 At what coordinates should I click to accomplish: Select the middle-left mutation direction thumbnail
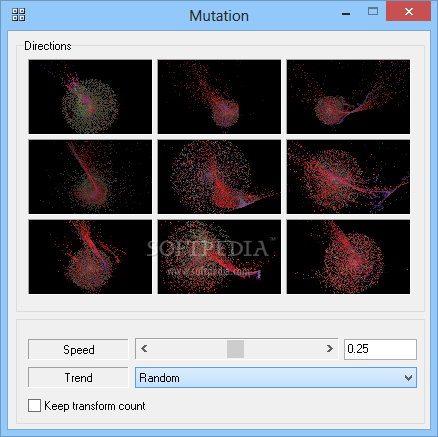[90, 177]
